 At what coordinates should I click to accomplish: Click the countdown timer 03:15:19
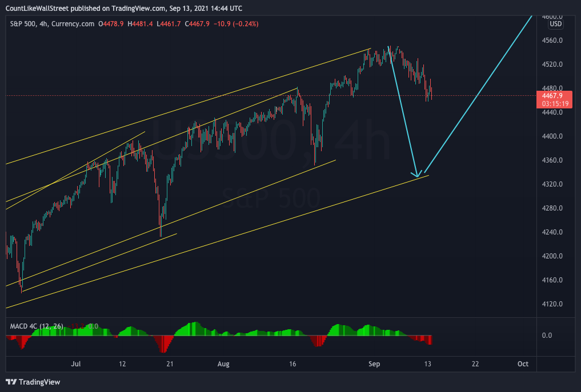click(x=555, y=104)
